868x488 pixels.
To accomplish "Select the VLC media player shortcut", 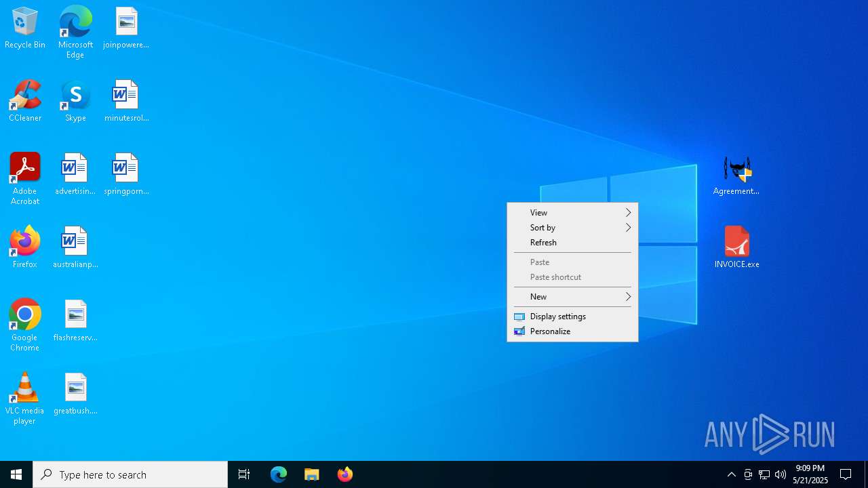I will (25, 399).
